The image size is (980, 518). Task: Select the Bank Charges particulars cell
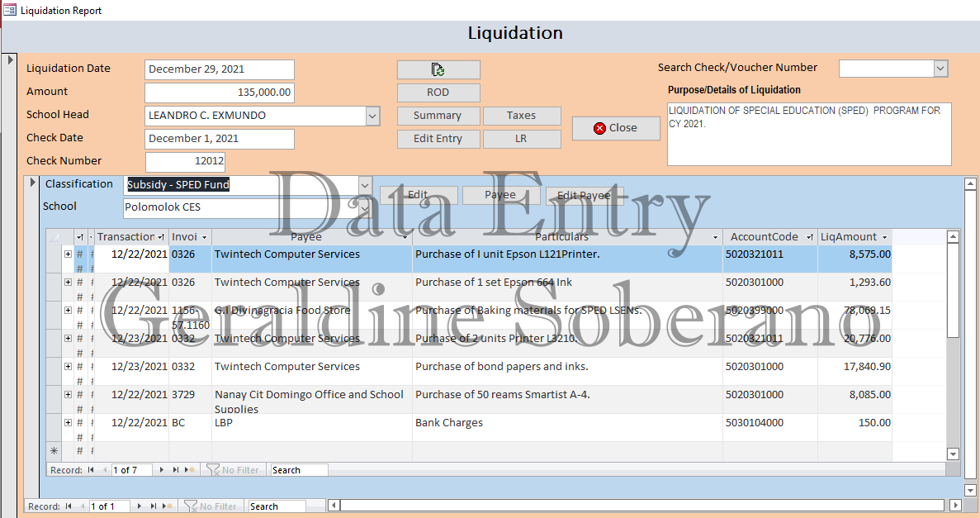pos(567,428)
